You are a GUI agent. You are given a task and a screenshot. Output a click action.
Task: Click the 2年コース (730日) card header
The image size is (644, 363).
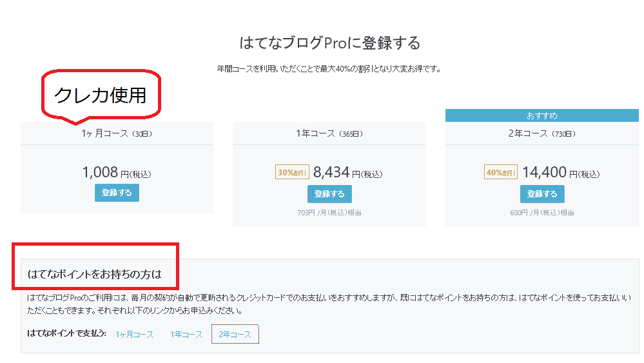click(x=542, y=133)
